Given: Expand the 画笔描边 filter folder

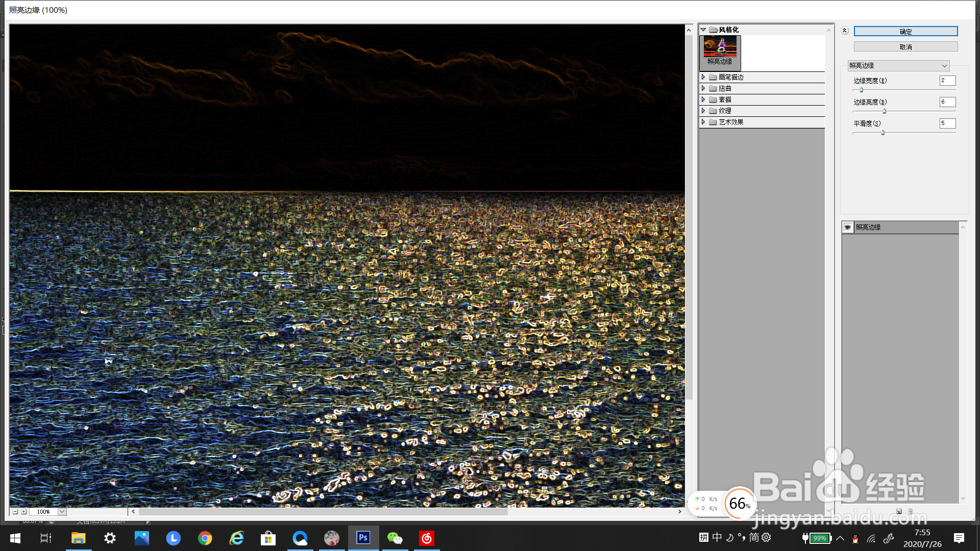Looking at the screenshot, I should click(x=703, y=77).
